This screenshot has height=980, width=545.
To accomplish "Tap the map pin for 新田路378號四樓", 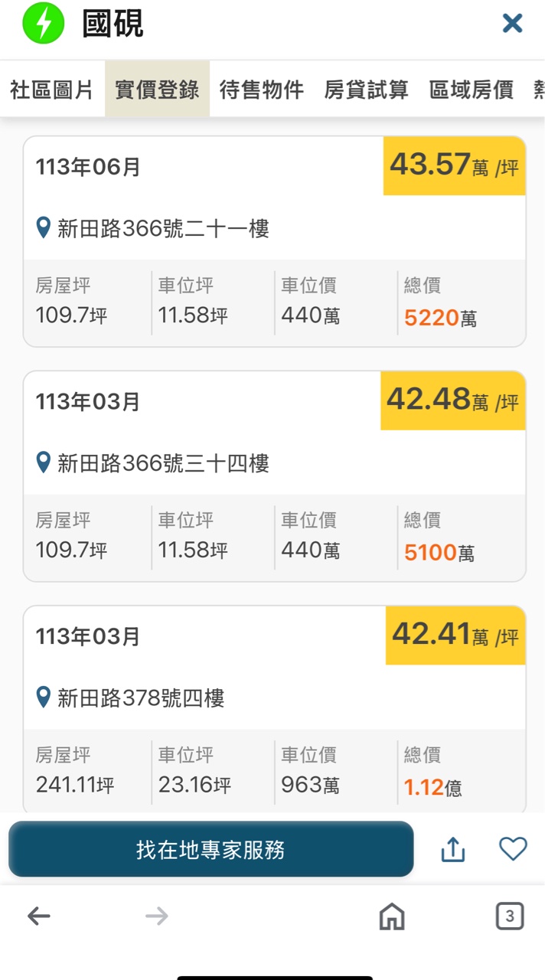I will [44, 697].
